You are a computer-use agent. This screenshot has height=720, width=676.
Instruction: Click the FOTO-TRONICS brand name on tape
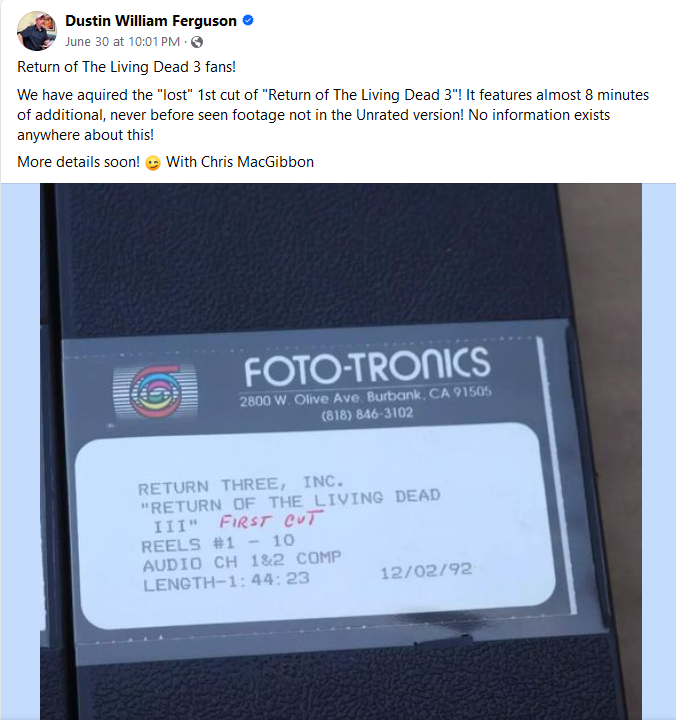click(x=367, y=366)
